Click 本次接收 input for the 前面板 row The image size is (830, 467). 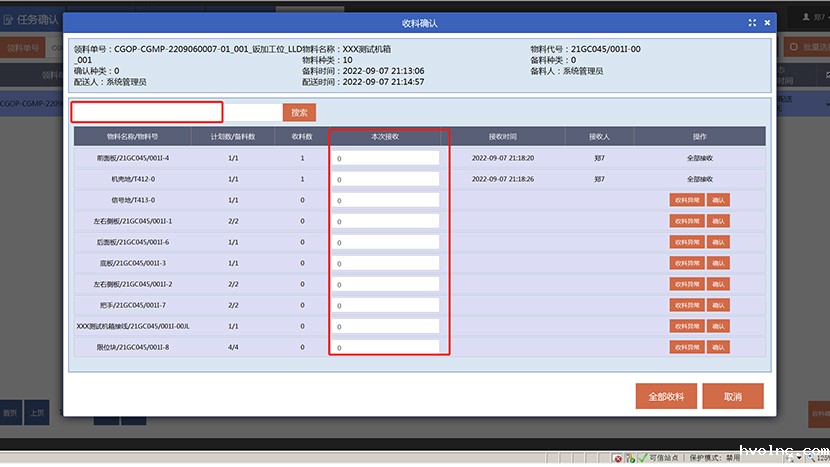coord(386,158)
